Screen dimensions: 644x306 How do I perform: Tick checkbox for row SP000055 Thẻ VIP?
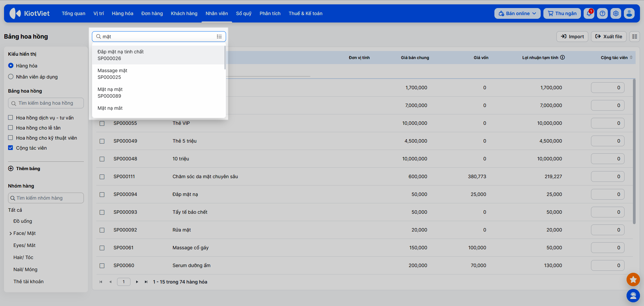click(102, 123)
